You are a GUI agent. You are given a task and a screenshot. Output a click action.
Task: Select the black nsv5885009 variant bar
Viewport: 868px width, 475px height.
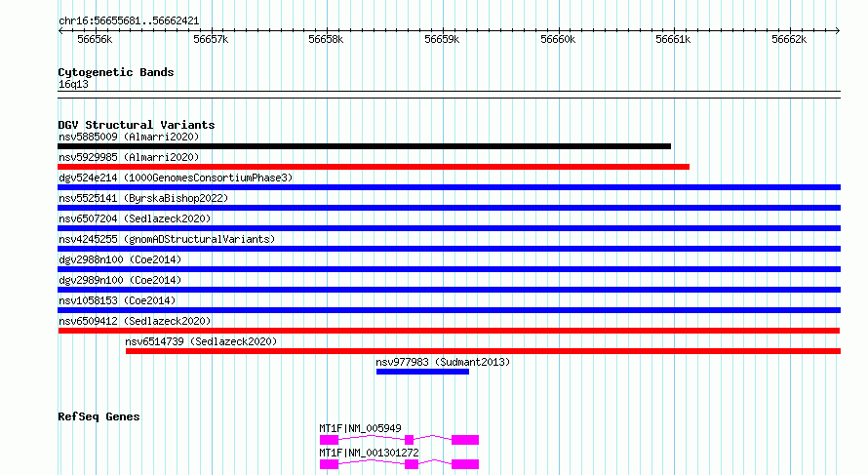(364, 146)
